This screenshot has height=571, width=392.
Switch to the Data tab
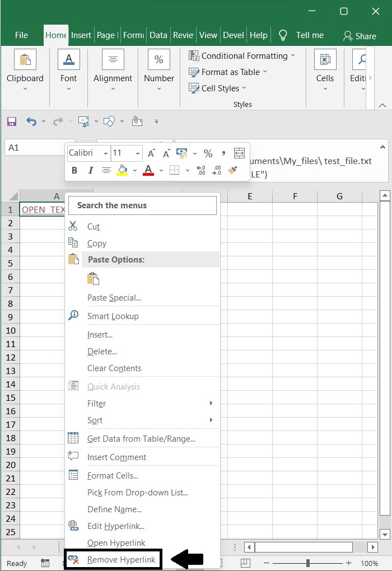click(158, 35)
